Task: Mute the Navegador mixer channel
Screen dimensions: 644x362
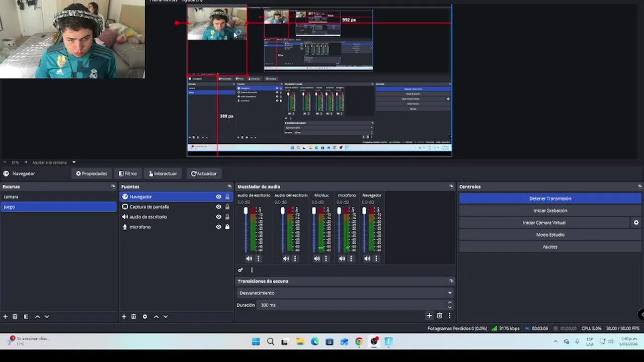Action: tap(367, 258)
